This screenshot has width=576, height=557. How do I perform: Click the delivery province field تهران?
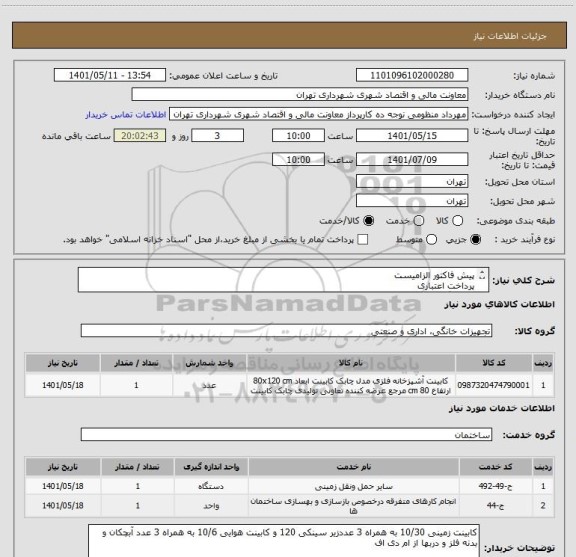point(412,182)
